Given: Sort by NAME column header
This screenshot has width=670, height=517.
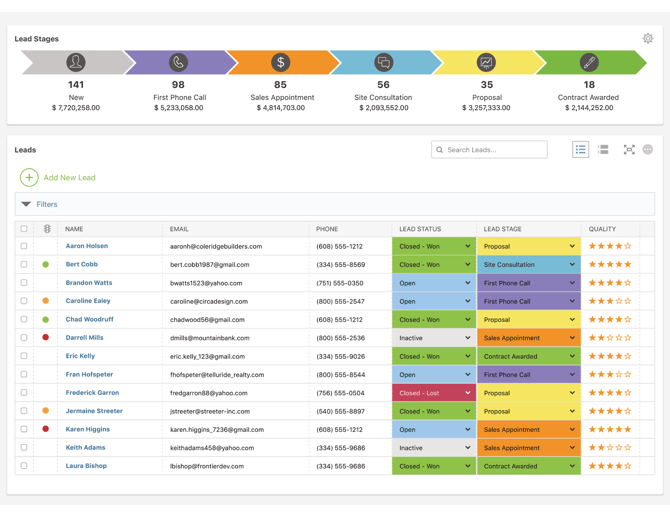Looking at the screenshot, I should click(74, 229).
